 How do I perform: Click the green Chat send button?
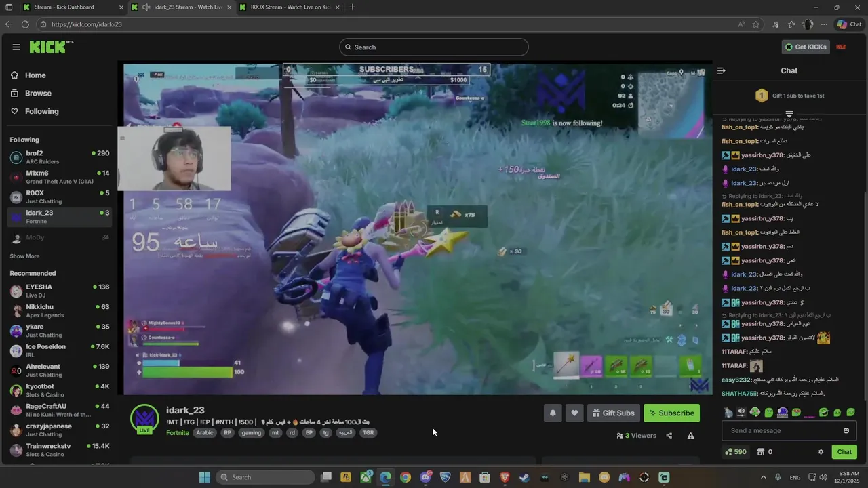[x=844, y=452]
